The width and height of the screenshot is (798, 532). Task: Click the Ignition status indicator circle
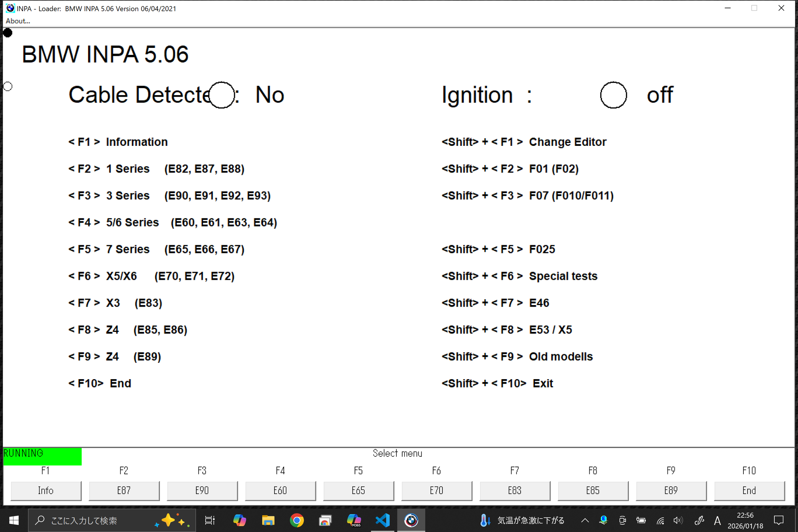coord(613,95)
